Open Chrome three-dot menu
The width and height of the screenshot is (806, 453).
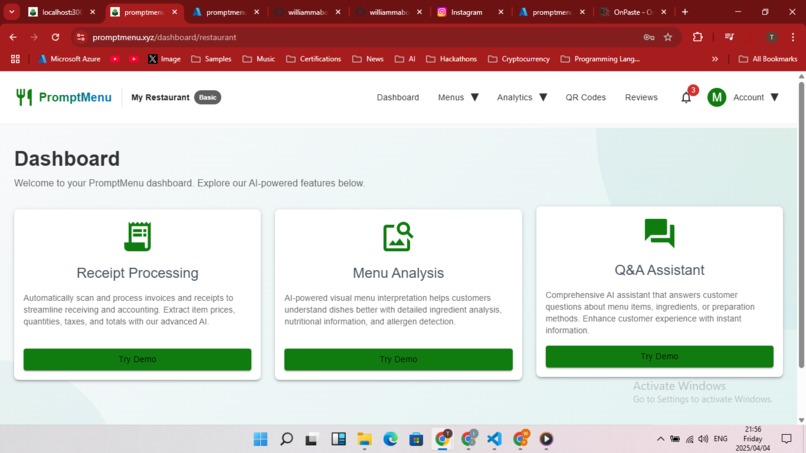point(793,37)
